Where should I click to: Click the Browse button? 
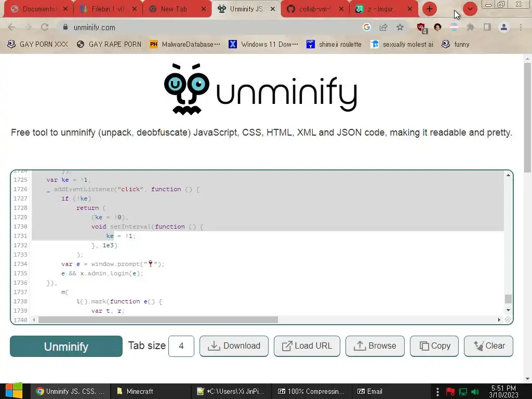point(375,346)
